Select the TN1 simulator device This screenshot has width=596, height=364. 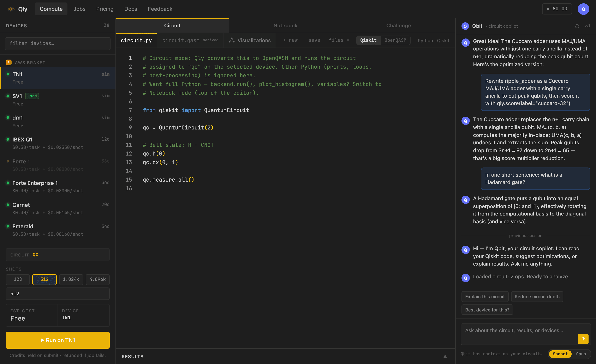[x=58, y=78]
